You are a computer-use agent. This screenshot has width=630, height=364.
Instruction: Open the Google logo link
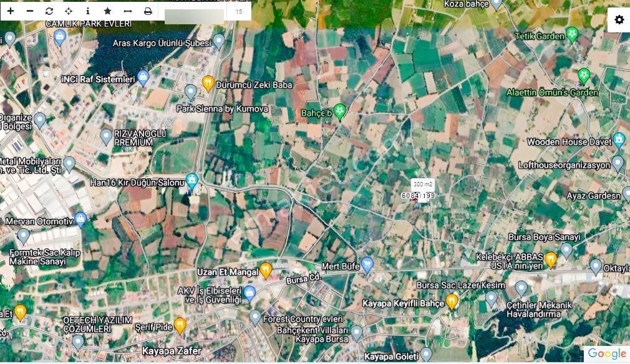(606, 353)
